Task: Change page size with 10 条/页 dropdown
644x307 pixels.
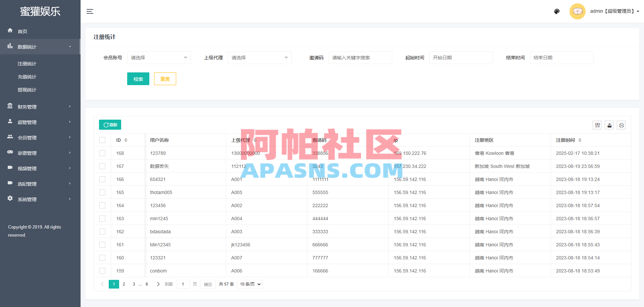Action: click(249, 284)
